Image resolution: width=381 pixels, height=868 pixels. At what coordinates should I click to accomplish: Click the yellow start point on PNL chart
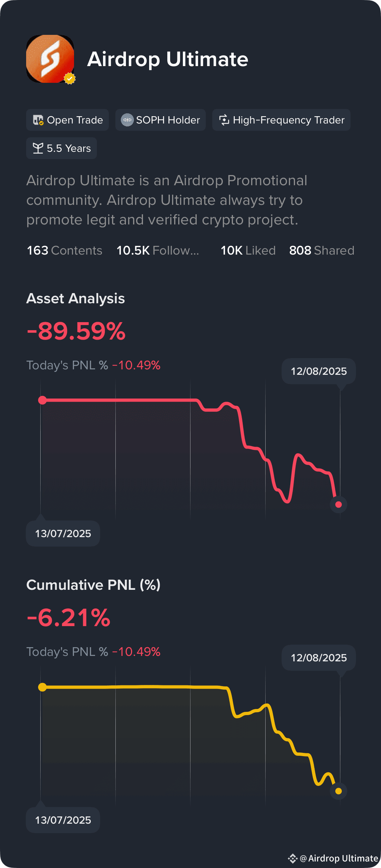point(42,687)
